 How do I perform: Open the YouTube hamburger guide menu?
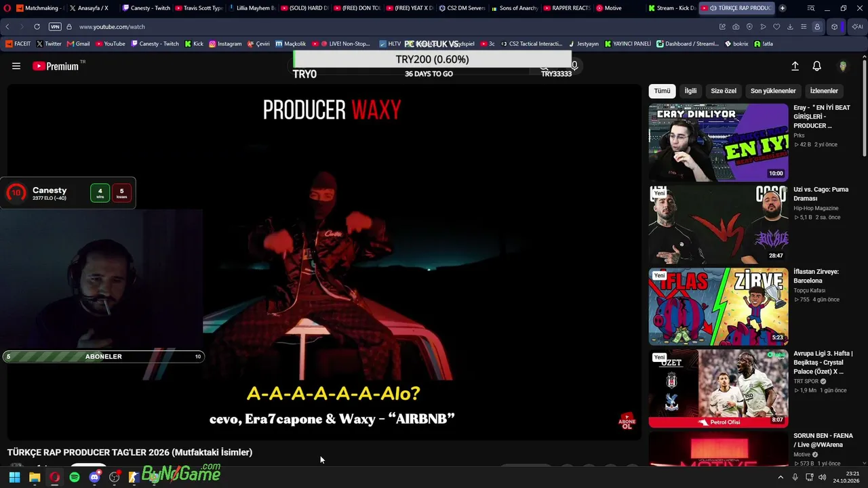click(x=16, y=66)
